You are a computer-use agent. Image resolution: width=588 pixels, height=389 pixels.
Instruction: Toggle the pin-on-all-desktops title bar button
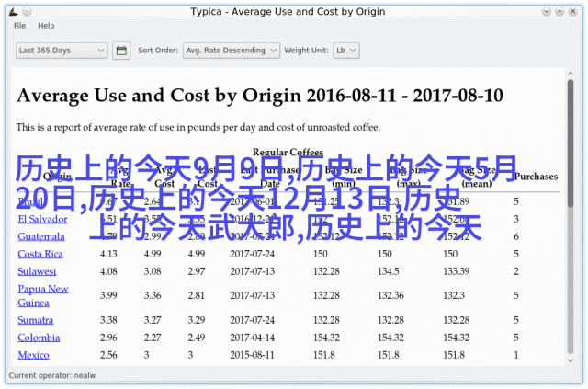tap(28, 12)
